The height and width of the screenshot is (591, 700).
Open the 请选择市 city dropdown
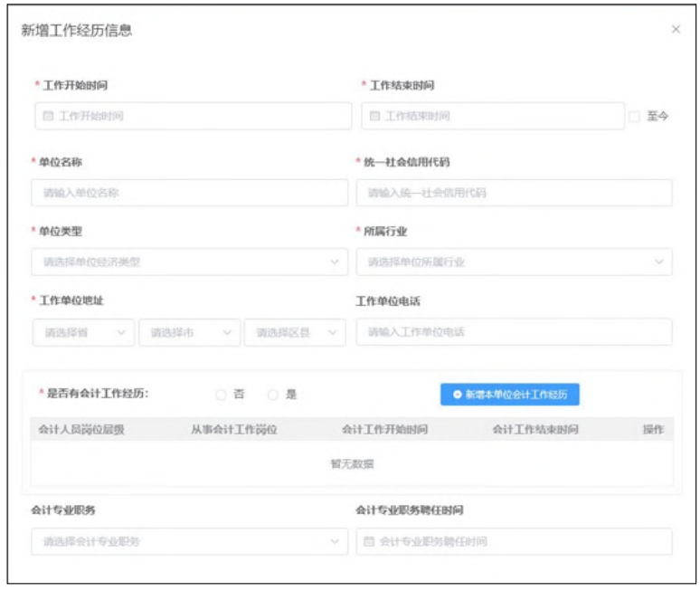pyautogui.click(x=189, y=332)
